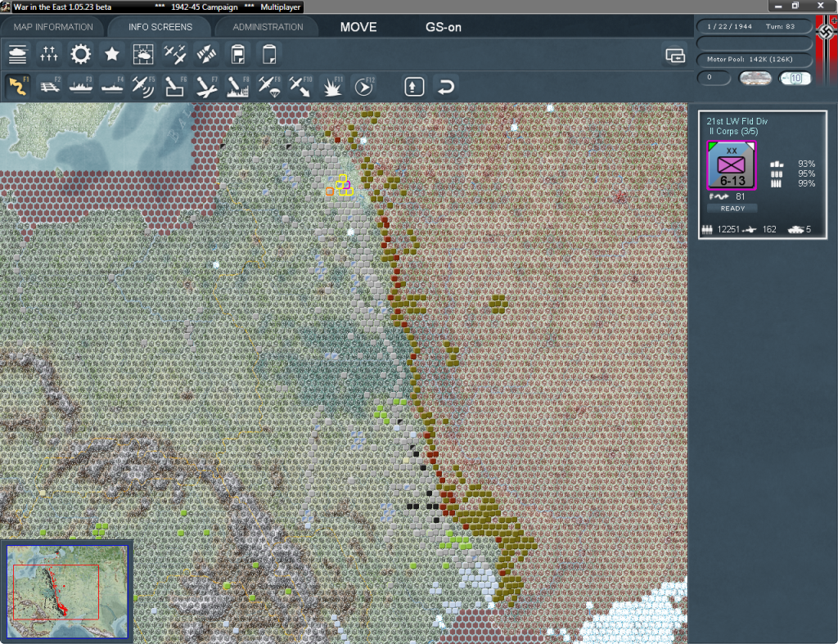The image size is (838, 644).
Task: Click the READY status button
Action: point(732,209)
